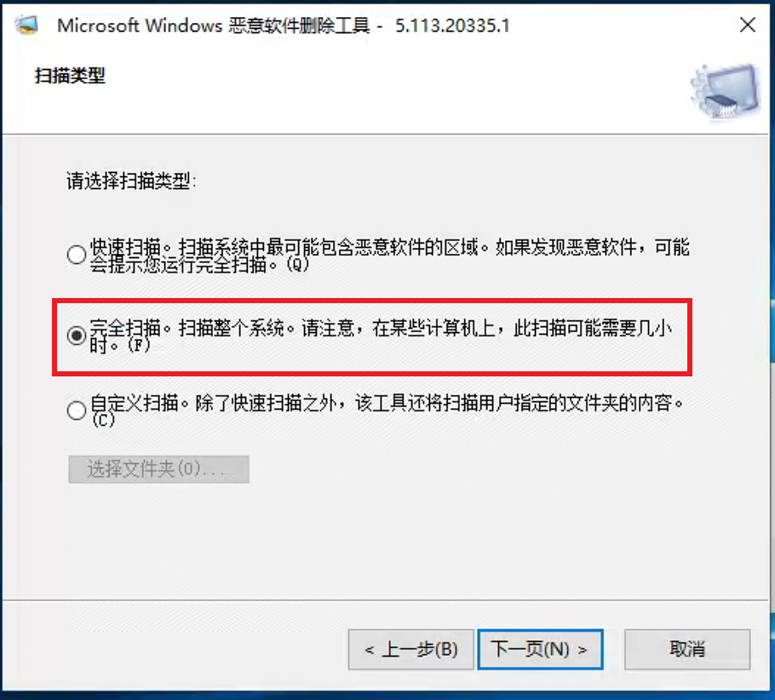Open the 选择文件夹(O)... button

coord(158,469)
